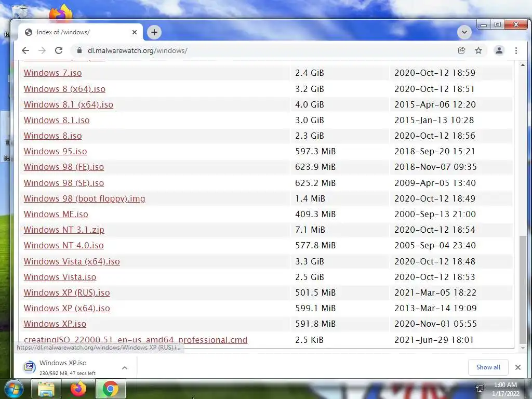Image resolution: width=532 pixels, height=399 pixels.
Task: Click date 2009-Apr-05 13:40
Action: click(x=435, y=183)
